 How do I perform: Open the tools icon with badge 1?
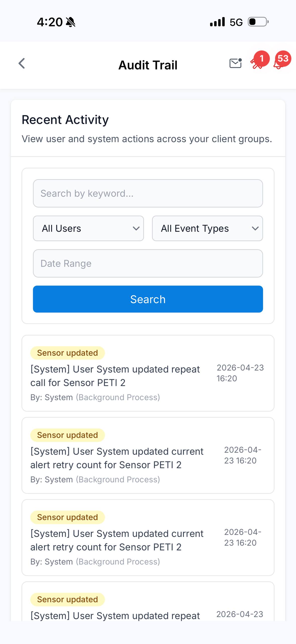coord(257,63)
